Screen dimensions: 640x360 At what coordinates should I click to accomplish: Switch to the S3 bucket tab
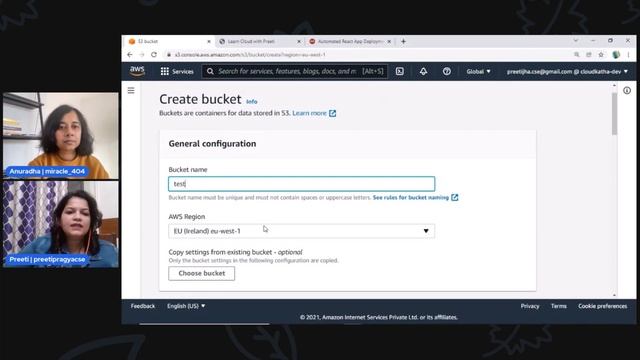pos(168,41)
